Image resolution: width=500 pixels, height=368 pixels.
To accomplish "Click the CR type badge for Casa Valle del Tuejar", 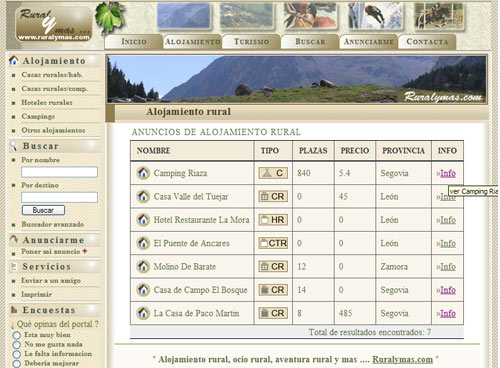I will click(273, 196).
